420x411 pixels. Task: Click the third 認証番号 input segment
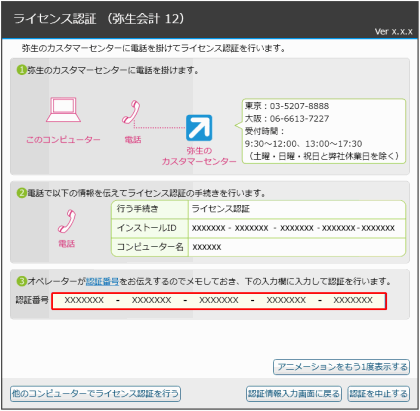click(219, 300)
